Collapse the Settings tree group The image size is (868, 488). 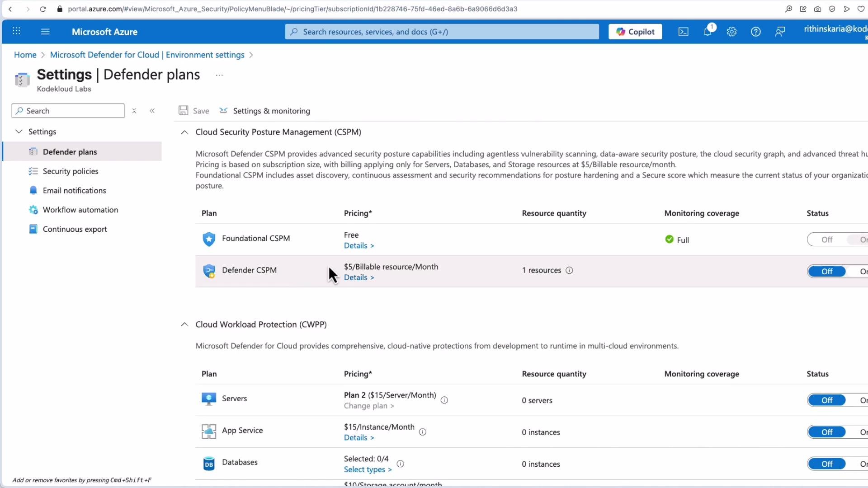pos(19,131)
